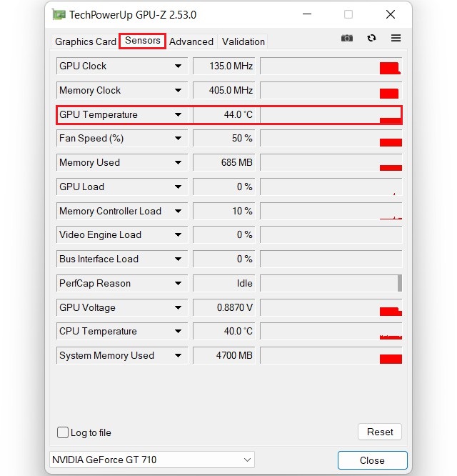
Task: Click the 4700 MB system memory value
Action: 224,355
